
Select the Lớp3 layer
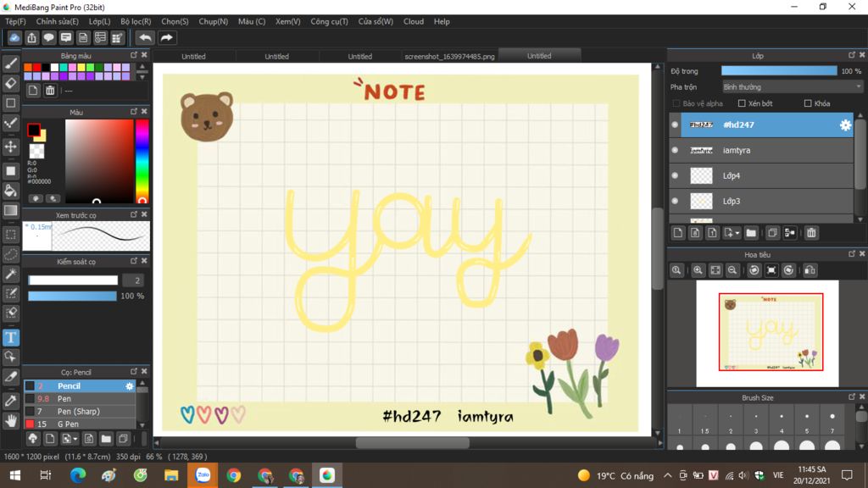(767, 202)
